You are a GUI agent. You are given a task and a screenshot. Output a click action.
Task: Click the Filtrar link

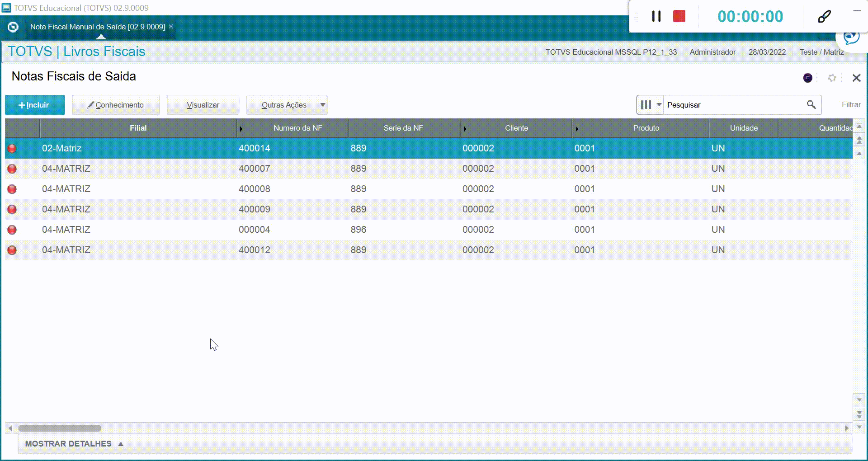[x=851, y=104]
